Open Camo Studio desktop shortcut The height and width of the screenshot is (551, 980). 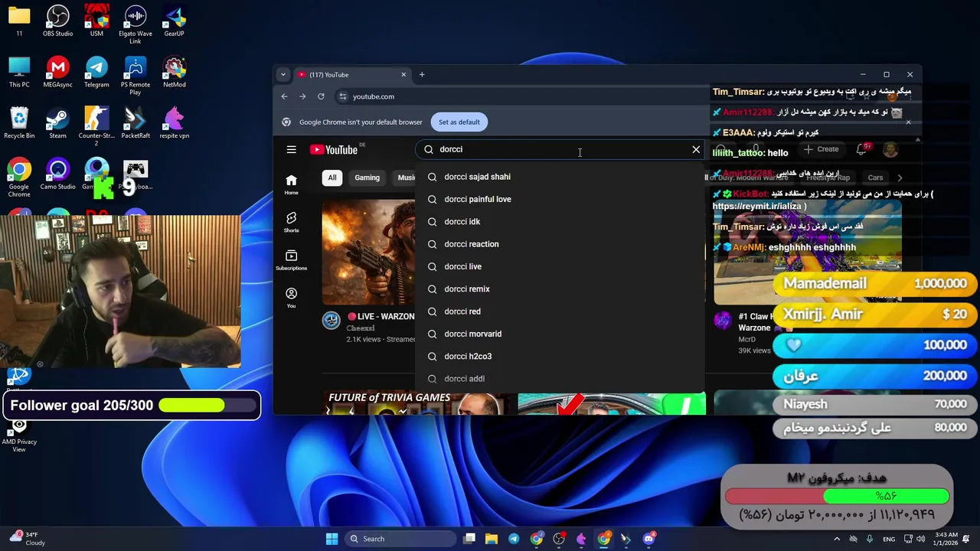57,174
